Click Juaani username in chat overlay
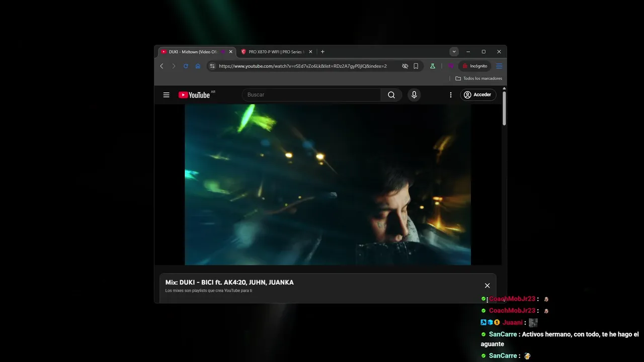Viewport: 644px width, 362px height. click(513, 322)
